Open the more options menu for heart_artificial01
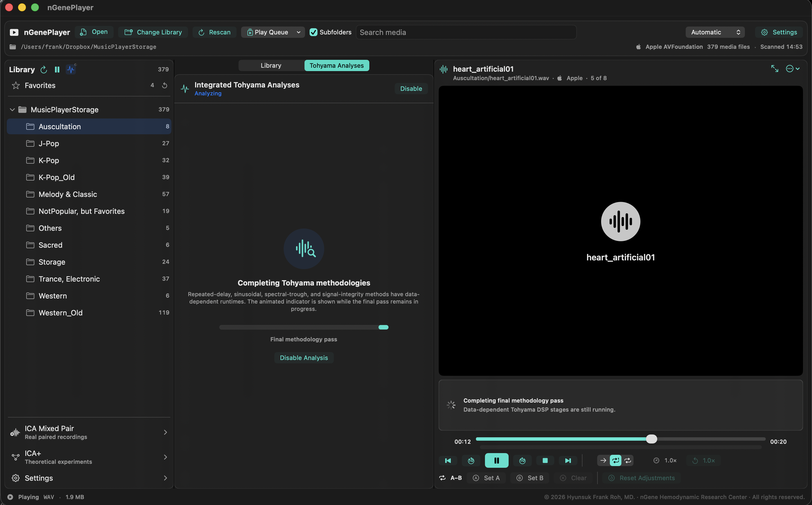 (793, 69)
